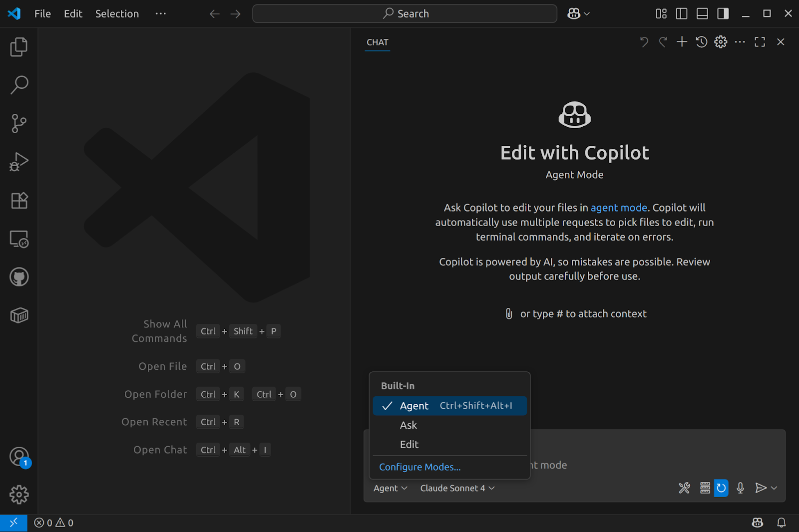The width and height of the screenshot is (799, 532).
Task: Go forward with the right arrow
Action: 236,14
